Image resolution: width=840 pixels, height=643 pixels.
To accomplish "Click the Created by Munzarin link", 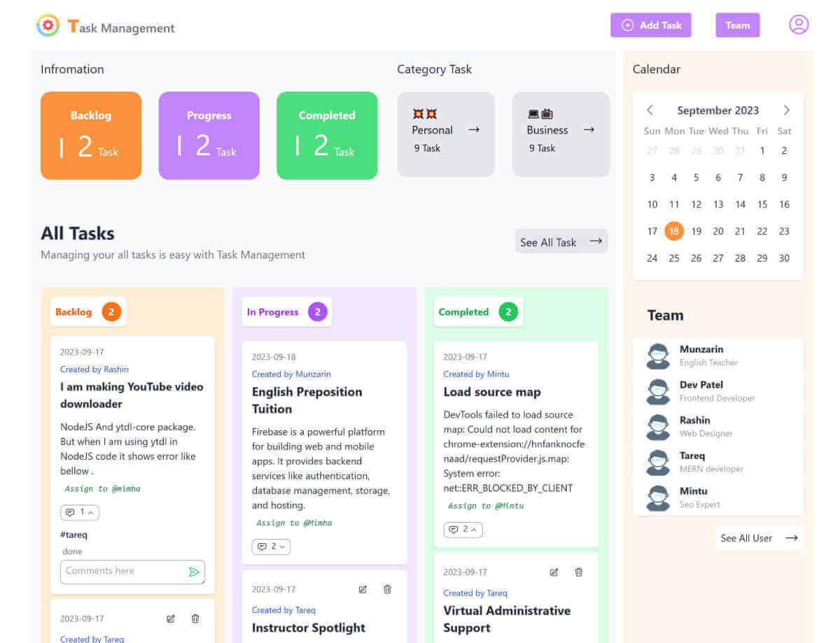I will (x=291, y=374).
